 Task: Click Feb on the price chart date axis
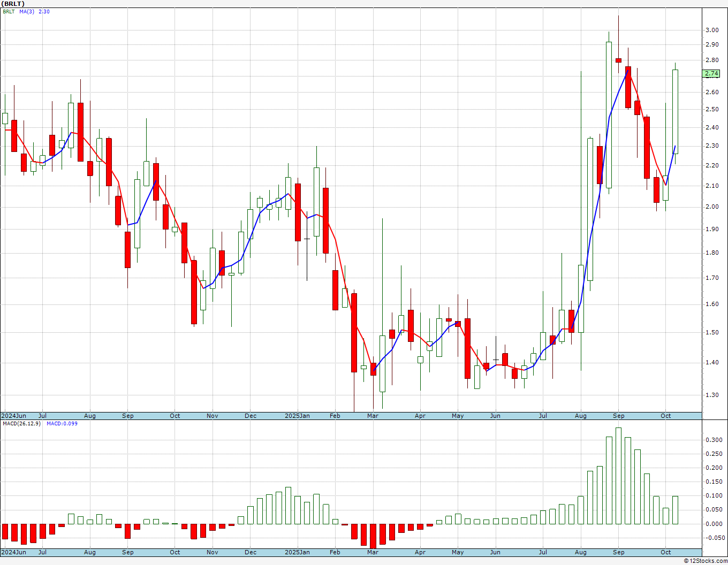(335, 416)
